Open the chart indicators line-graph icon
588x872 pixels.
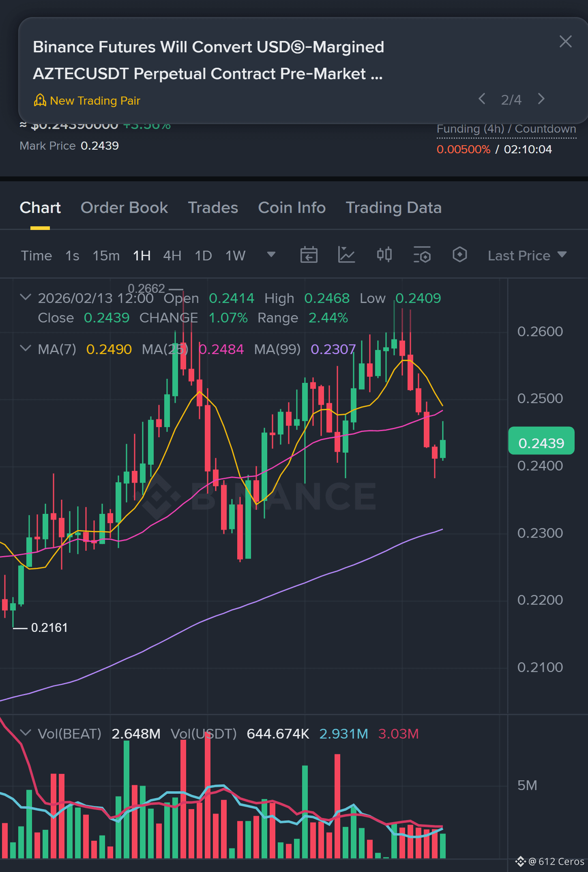(x=346, y=255)
